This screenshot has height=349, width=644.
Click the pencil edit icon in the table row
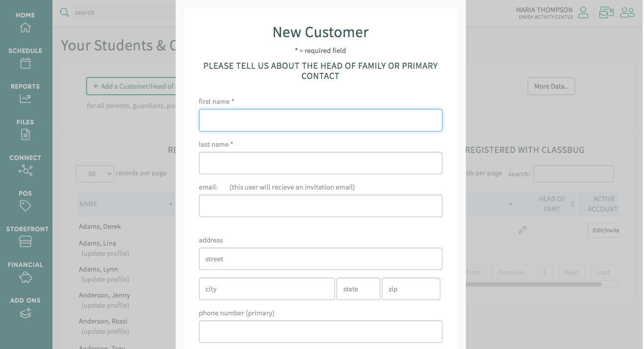click(522, 230)
